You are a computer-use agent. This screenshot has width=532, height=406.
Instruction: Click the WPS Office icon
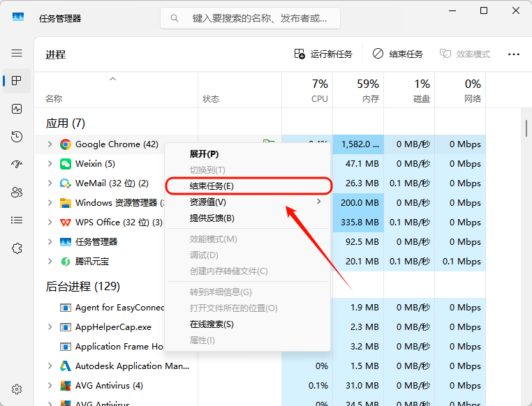click(x=66, y=223)
